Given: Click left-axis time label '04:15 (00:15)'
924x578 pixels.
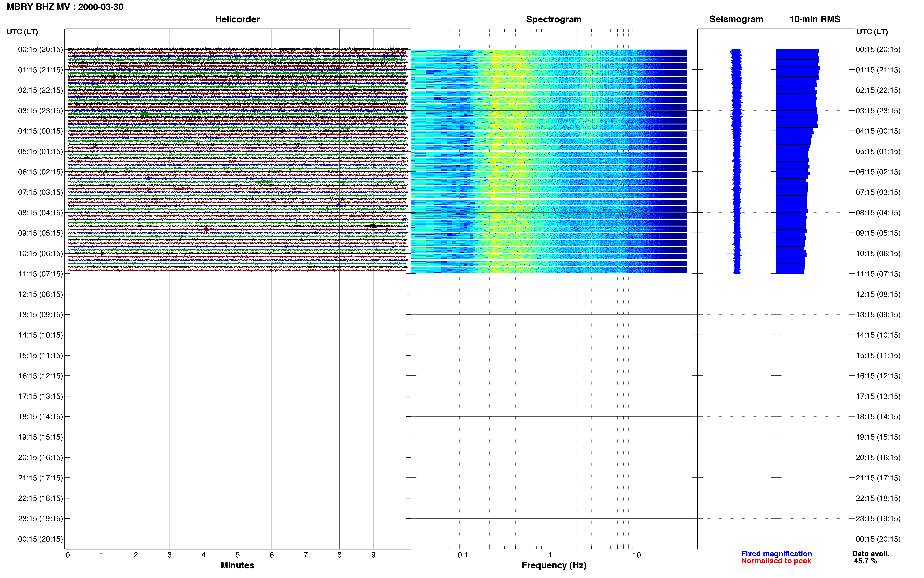Looking at the screenshot, I should pos(41,131).
